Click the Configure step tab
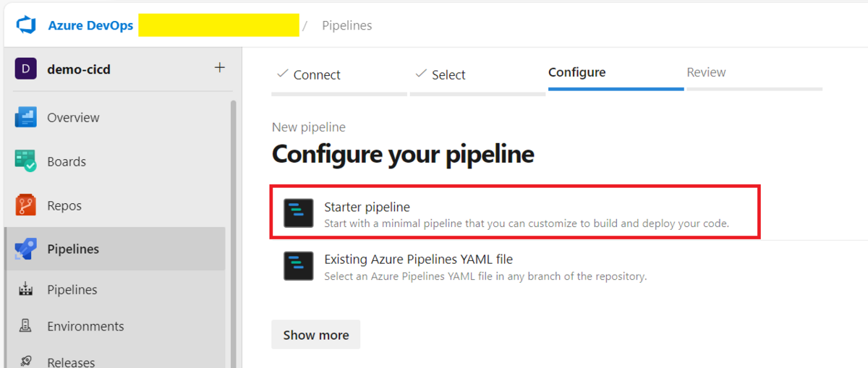The height and width of the screenshot is (368, 868). click(x=576, y=72)
